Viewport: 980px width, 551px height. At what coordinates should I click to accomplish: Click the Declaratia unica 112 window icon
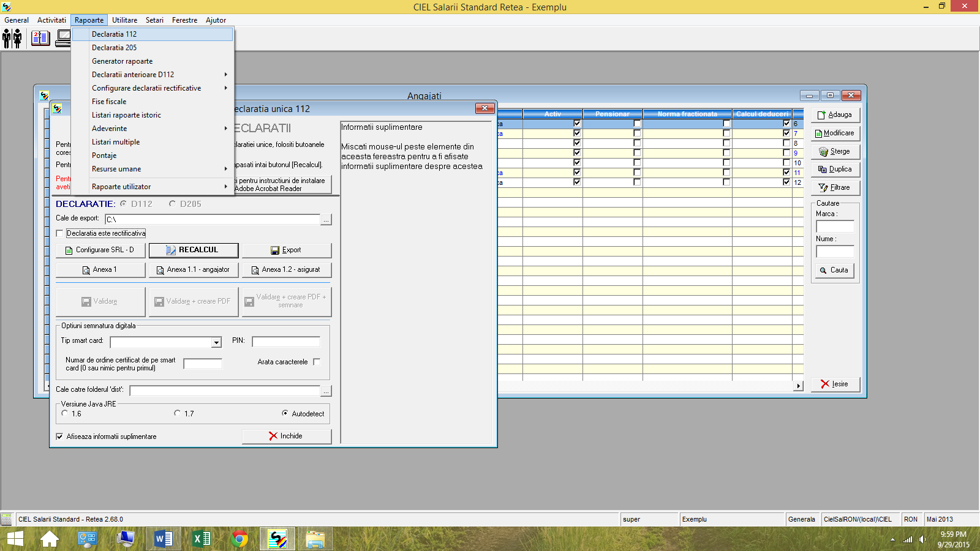58,108
